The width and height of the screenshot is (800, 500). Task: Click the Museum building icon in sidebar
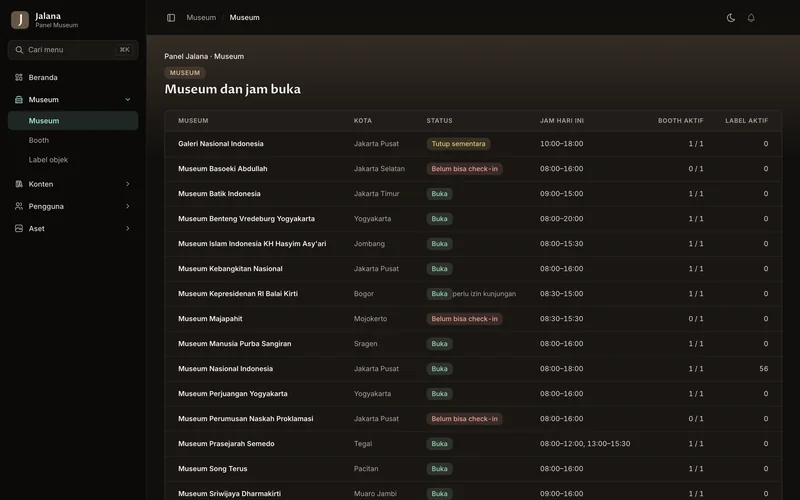coord(19,100)
